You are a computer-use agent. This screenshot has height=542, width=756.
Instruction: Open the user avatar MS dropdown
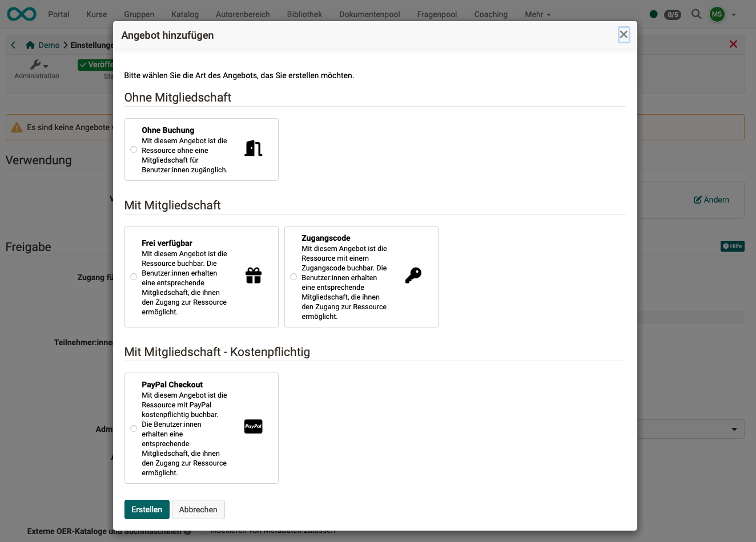(x=717, y=14)
